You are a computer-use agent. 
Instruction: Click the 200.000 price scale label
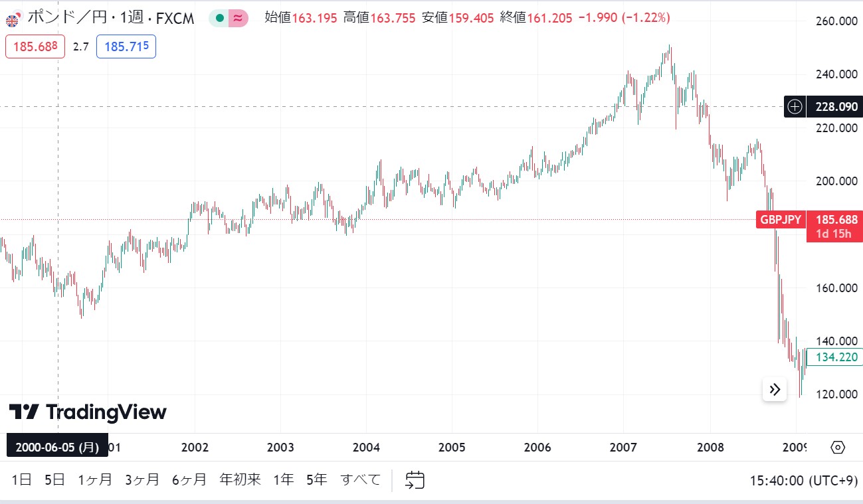(836, 181)
